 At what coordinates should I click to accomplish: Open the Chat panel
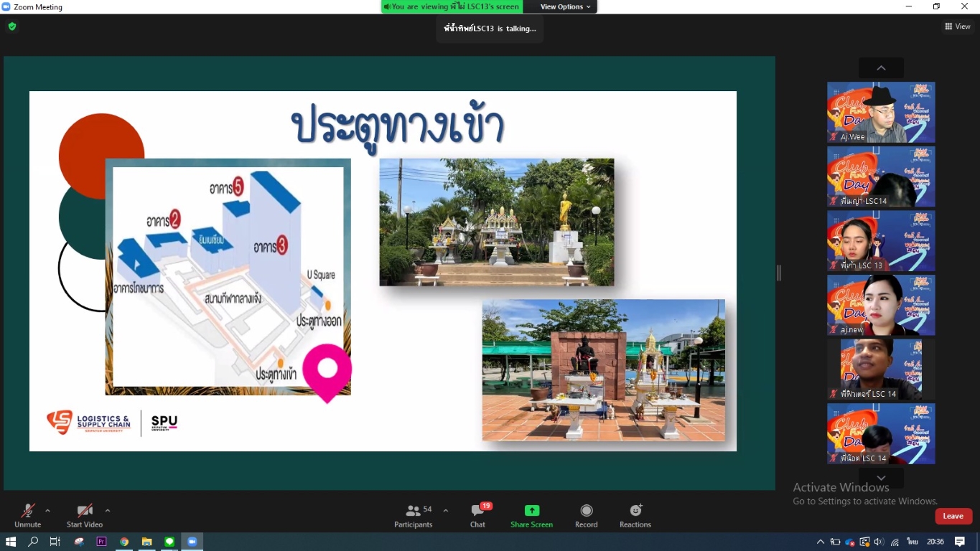pyautogui.click(x=478, y=515)
